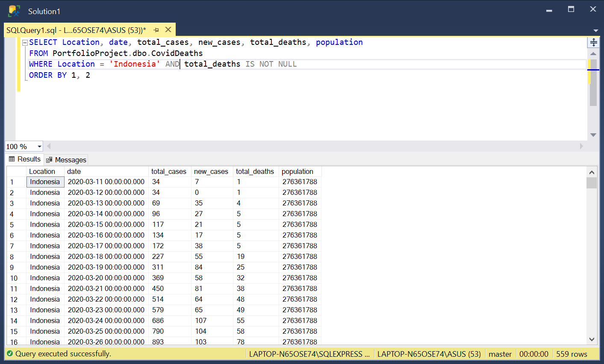Switch to the Messages tab

pos(70,159)
